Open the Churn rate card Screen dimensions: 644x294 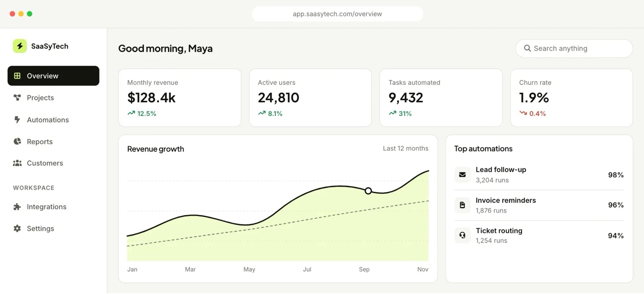coord(571,98)
